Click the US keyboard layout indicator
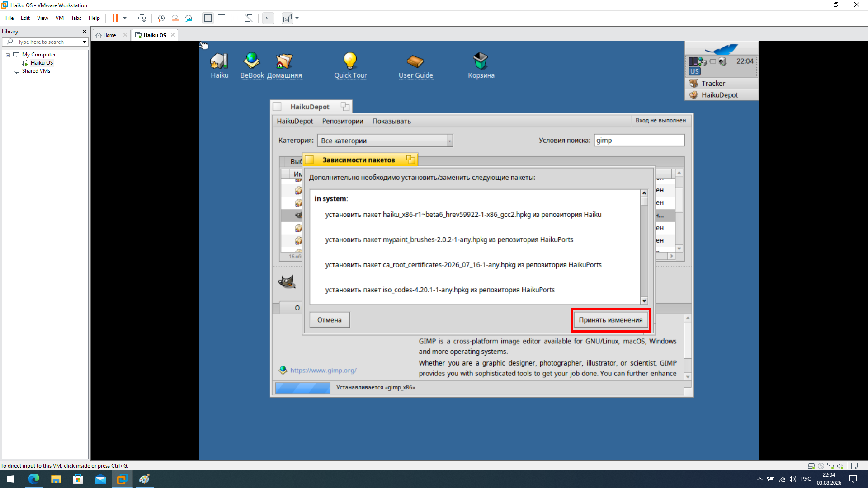868x488 pixels. pyautogui.click(x=694, y=71)
